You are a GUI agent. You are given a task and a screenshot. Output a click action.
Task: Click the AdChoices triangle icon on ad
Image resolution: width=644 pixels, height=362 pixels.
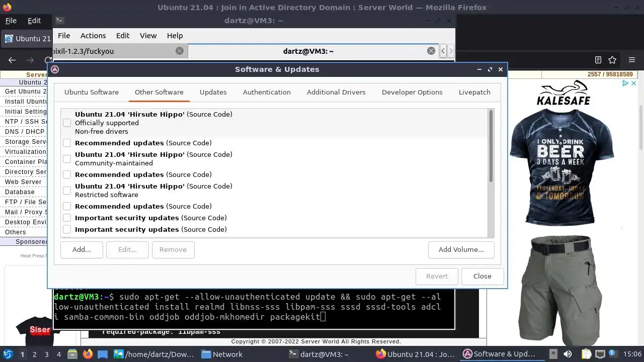click(625, 83)
